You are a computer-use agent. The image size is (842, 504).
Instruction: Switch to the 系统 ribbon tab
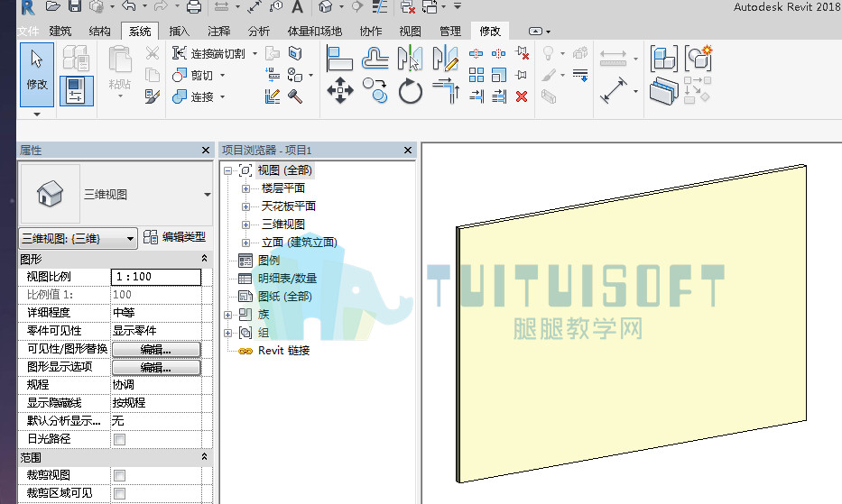click(x=140, y=32)
